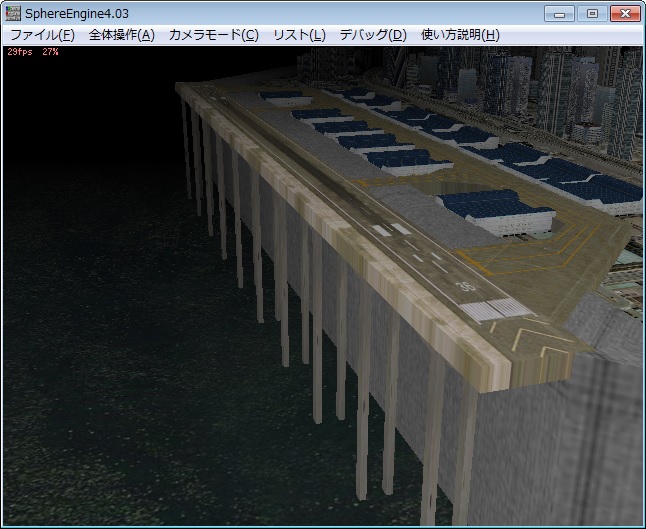Open the 使い方説明(H) help menu
646x529 pixels.
point(460,35)
